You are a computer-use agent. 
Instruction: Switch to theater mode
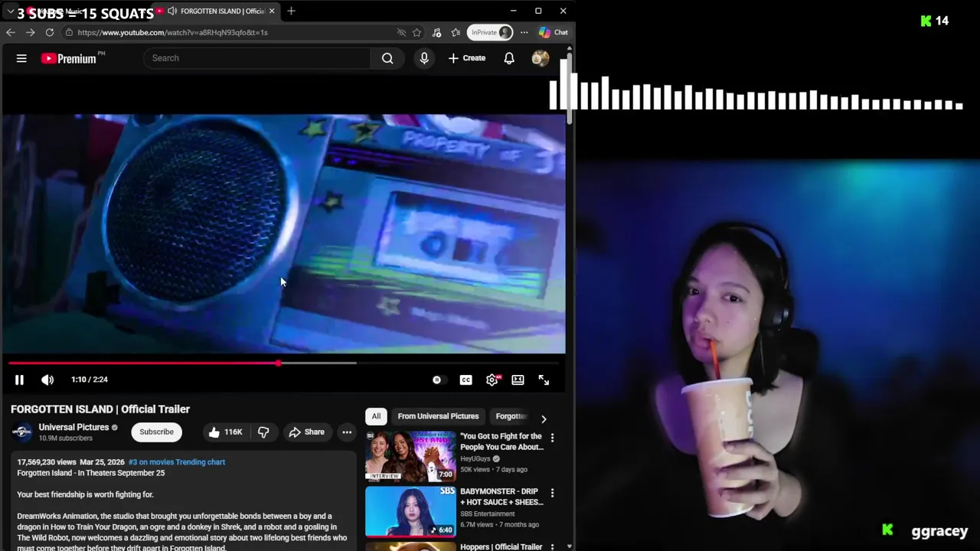tap(518, 380)
